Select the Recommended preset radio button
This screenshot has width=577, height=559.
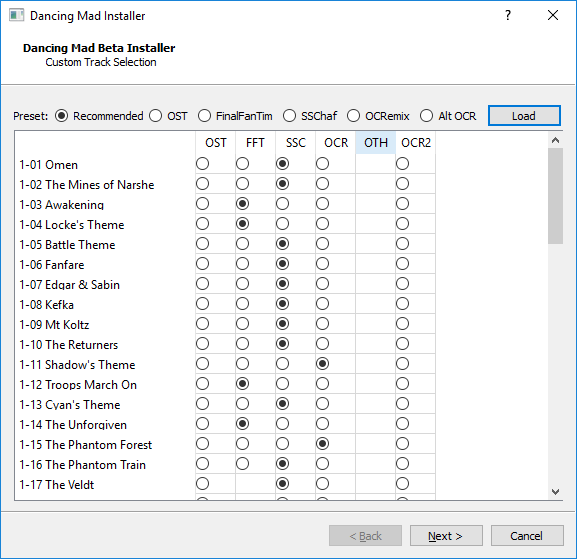point(61,116)
